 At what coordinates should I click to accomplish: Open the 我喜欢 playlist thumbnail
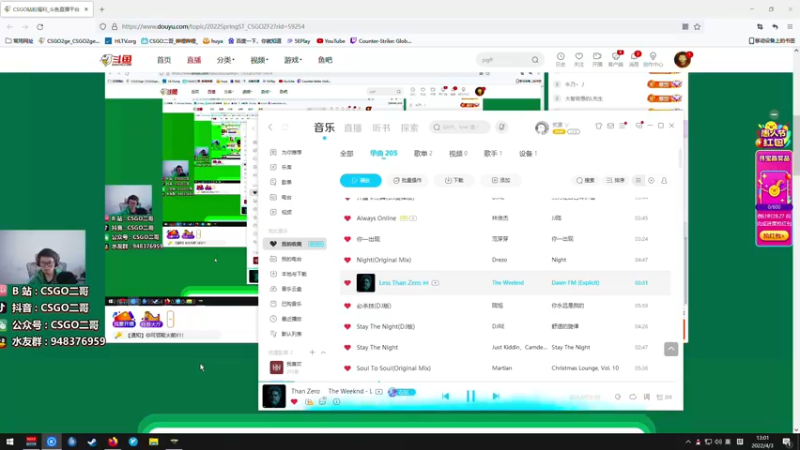(x=276, y=367)
